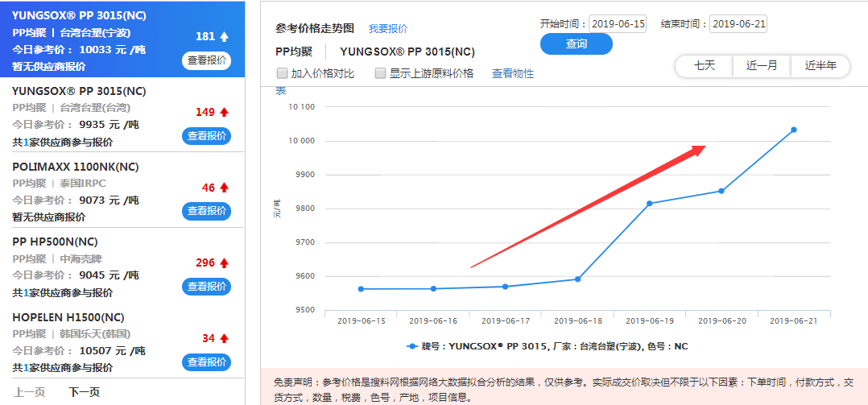Toggle the chart legend marker for YUNGSOX
868x405 pixels.
(x=413, y=346)
